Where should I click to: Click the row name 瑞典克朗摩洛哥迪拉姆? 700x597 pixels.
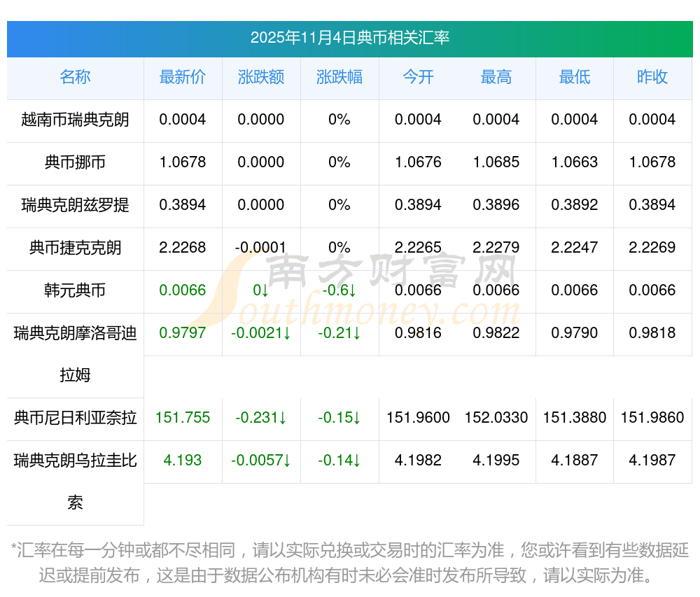click(75, 354)
